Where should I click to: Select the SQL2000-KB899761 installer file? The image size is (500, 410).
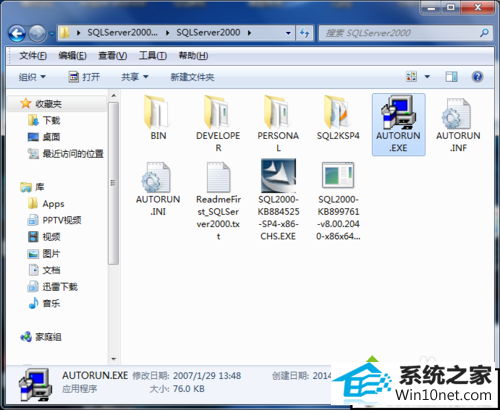click(338, 201)
